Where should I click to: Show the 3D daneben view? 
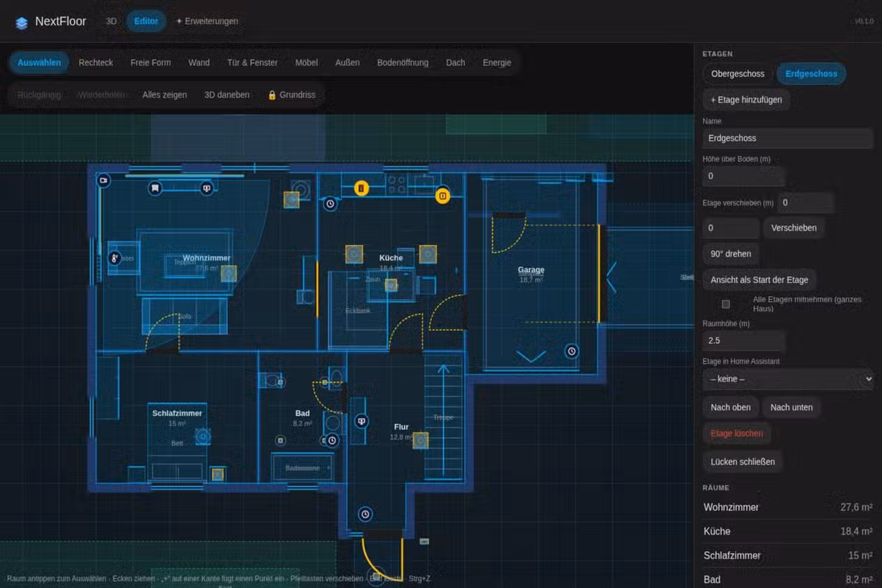[x=227, y=95]
